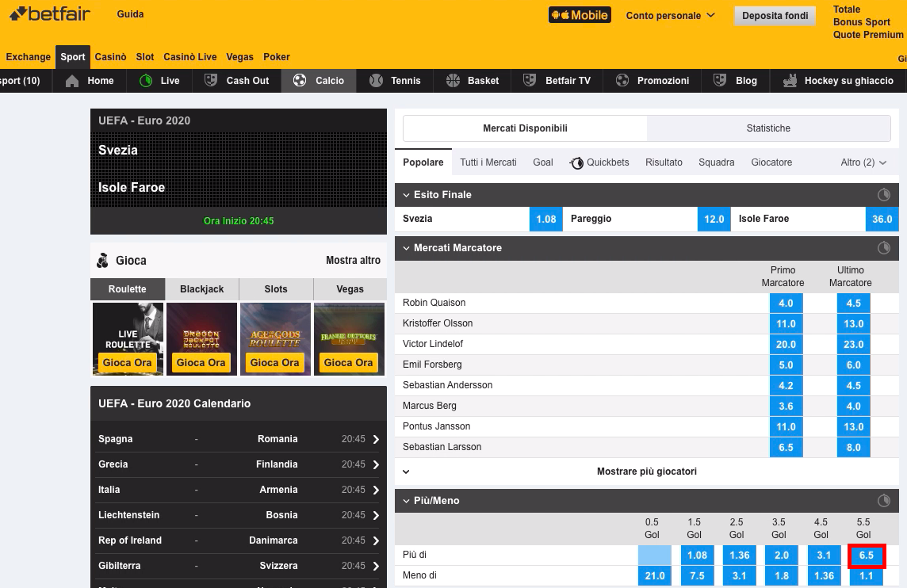
Task: Select the Goal market tab
Action: coord(542,162)
